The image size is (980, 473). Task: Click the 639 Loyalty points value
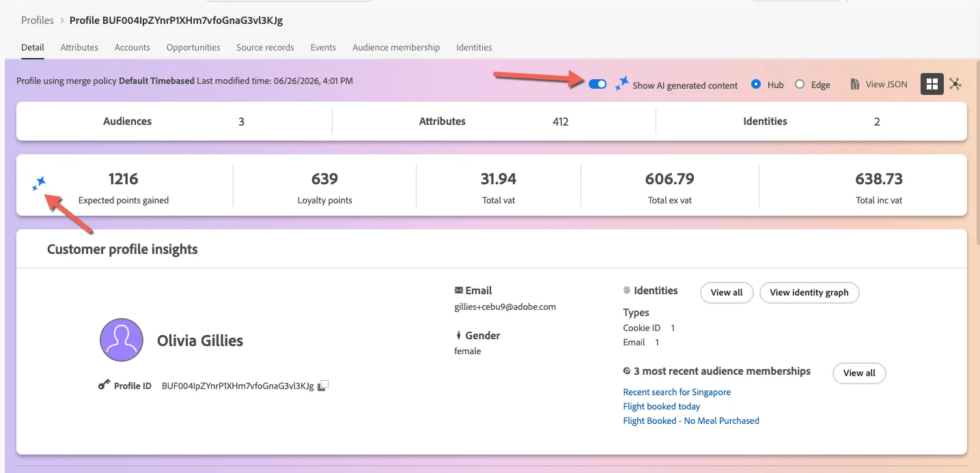324,179
